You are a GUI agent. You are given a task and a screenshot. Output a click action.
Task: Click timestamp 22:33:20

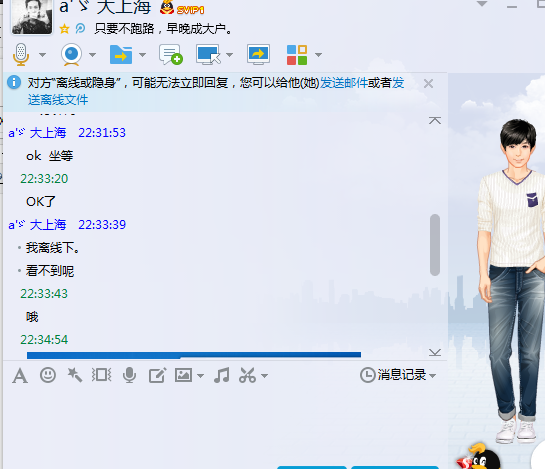(x=44, y=179)
